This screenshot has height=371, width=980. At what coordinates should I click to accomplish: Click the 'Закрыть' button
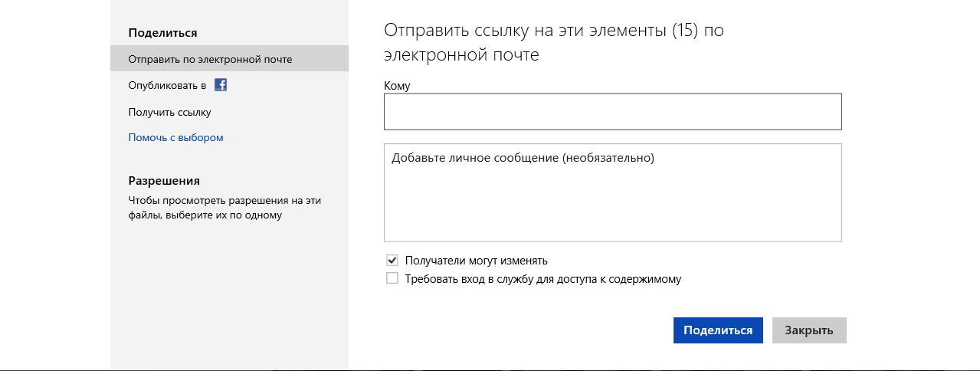(809, 330)
